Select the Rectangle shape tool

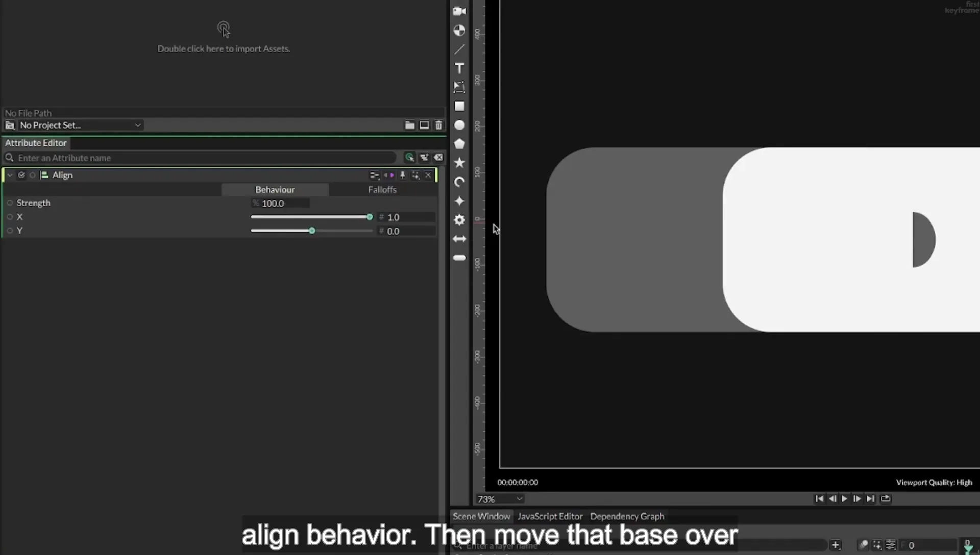459,106
